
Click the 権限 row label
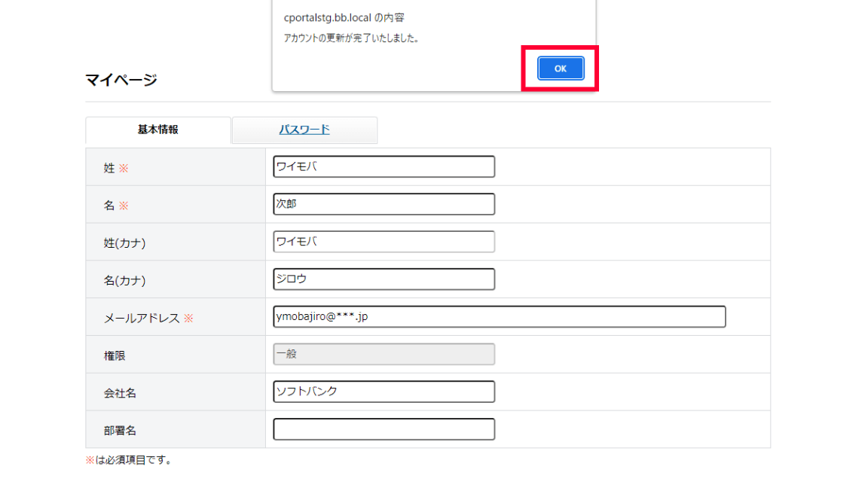tap(115, 355)
